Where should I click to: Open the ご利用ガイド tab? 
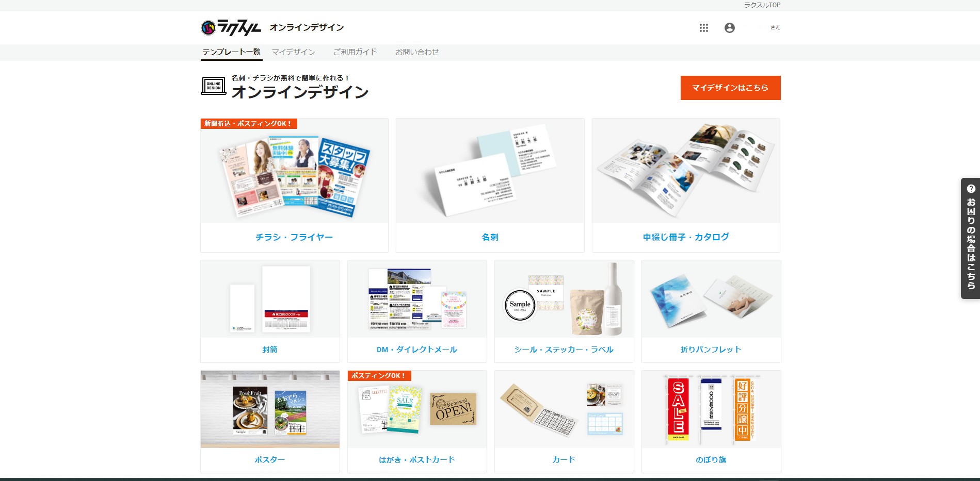coord(355,52)
